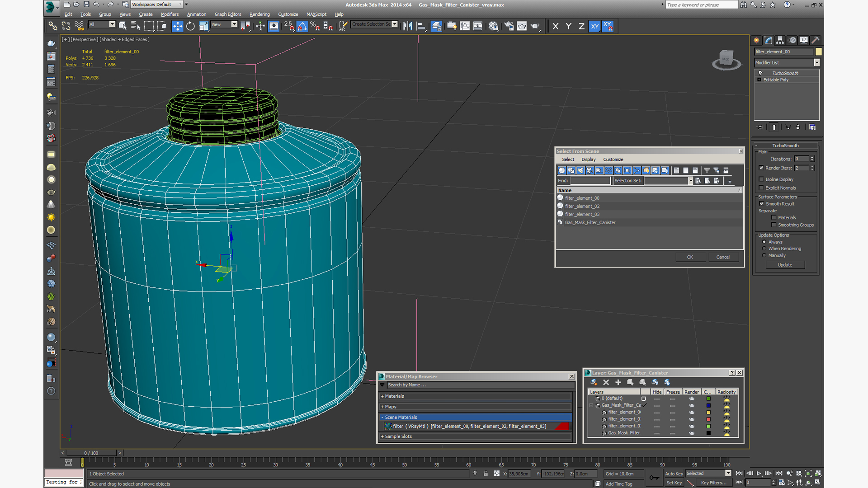This screenshot has height=488, width=868.
Task: Click Cancel in Select From Scene
Action: click(x=723, y=257)
